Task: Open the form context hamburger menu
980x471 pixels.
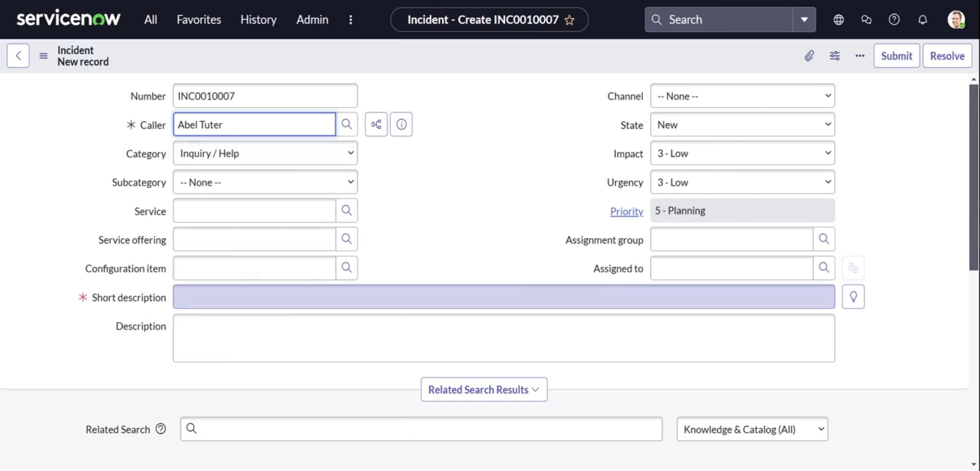Action: (x=43, y=56)
